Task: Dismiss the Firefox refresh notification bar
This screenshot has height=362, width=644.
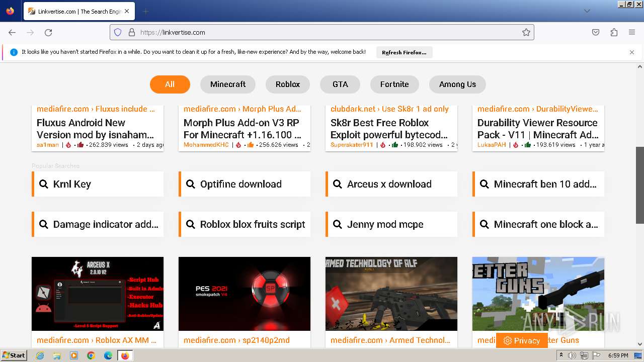Action: point(632,52)
